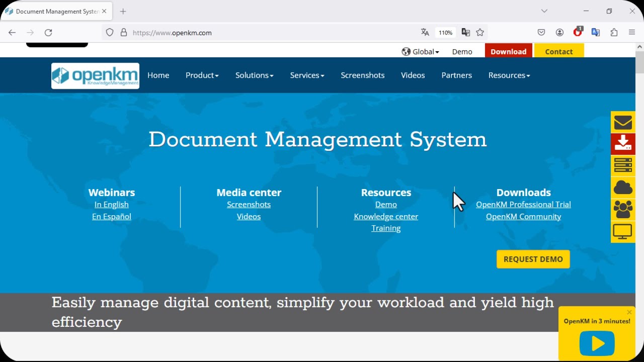This screenshot has height=362, width=644.
Task: Open the Firefox account icon
Action: coord(559,32)
